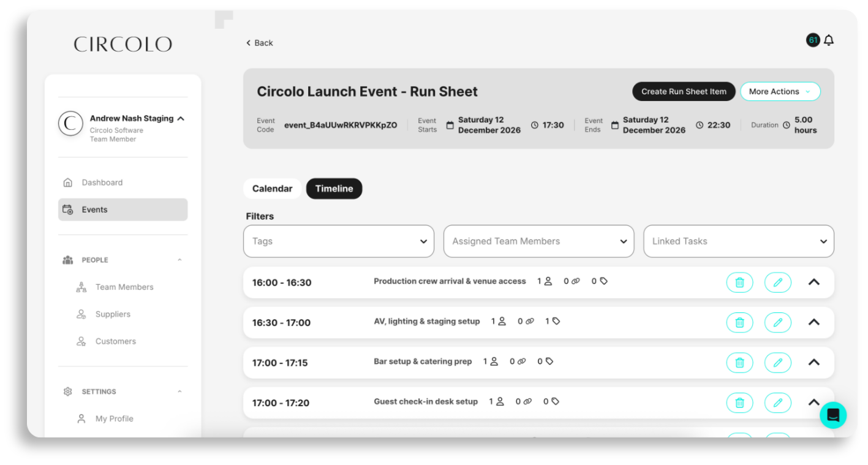Collapse the People sidebar section
The height and width of the screenshot is (465, 868).
tap(179, 260)
